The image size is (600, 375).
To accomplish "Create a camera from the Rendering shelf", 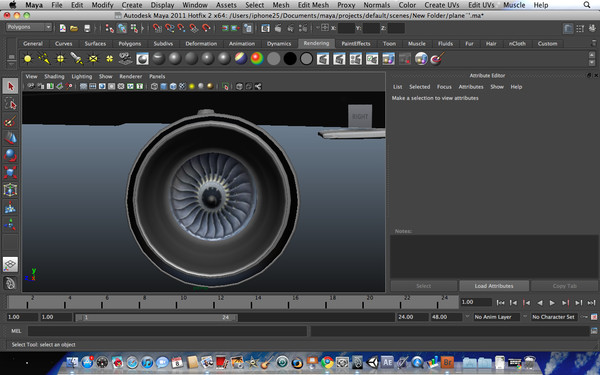I will 126,59.
